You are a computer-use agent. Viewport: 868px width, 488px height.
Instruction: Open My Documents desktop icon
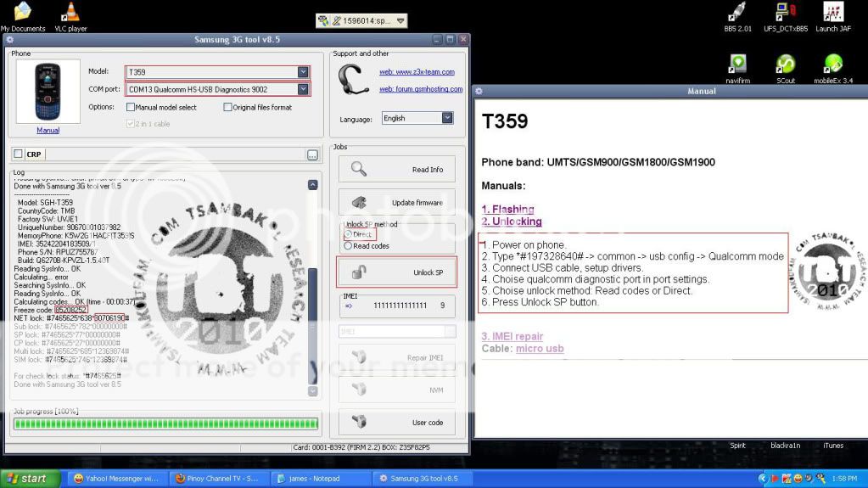click(23, 17)
